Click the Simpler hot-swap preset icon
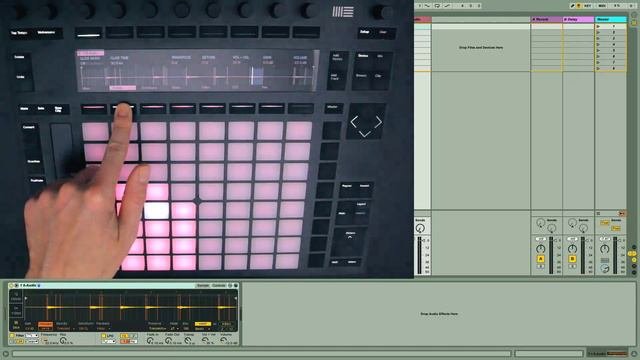This screenshot has height=360, width=640. 230,285
